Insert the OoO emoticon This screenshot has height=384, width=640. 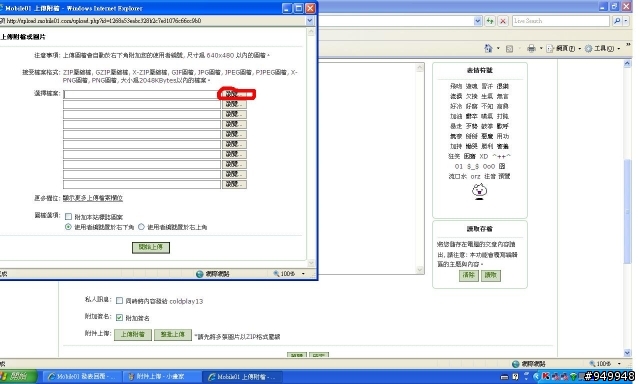pyautogui.click(x=489, y=166)
